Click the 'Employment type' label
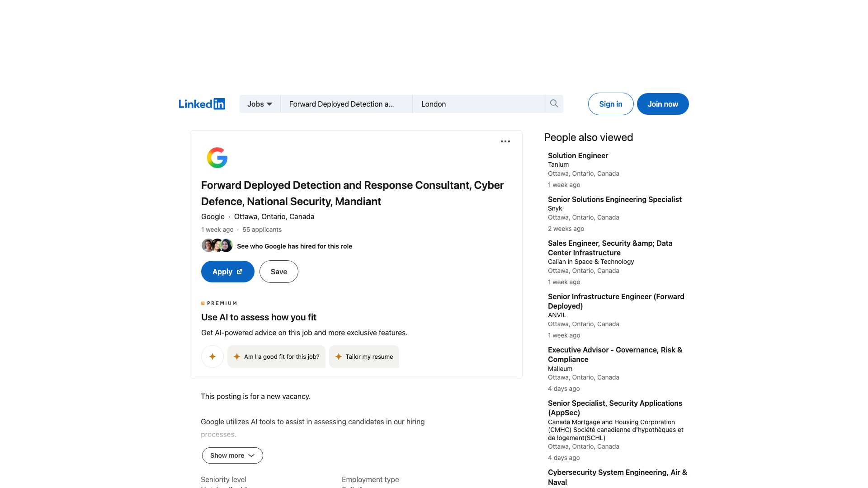This screenshot has height=488, width=868. (x=370, y=479)
